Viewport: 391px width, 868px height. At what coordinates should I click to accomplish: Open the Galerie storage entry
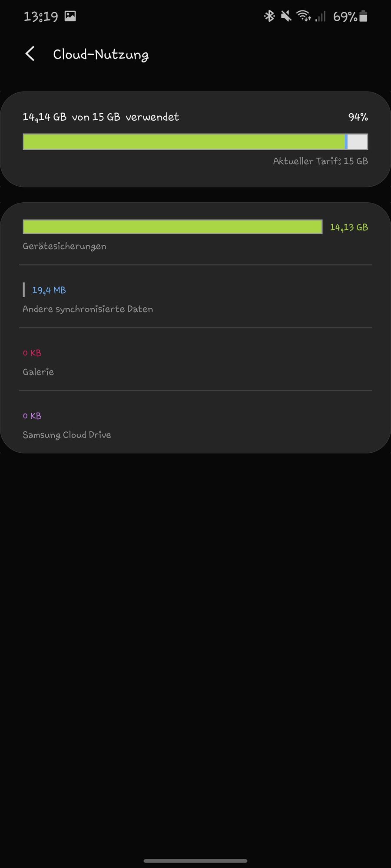(195, 359)
